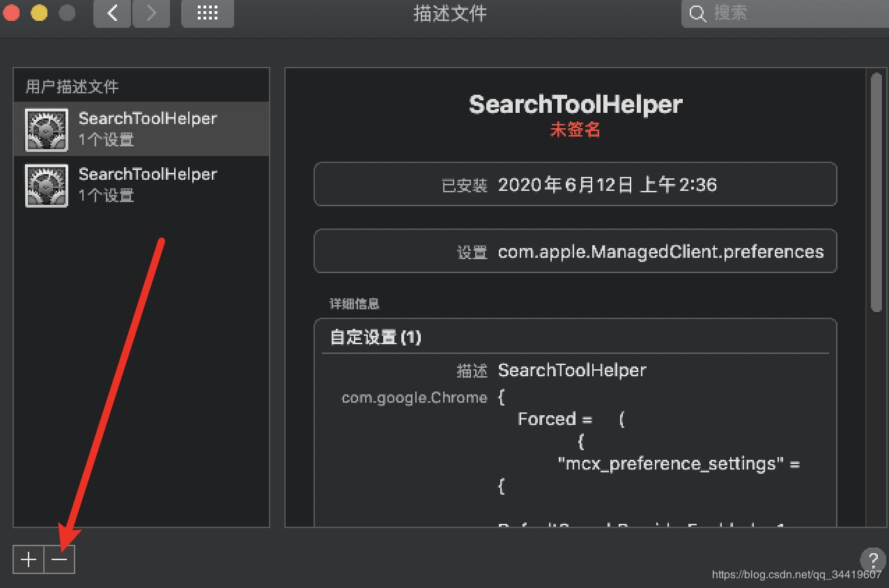Screen dimensions: 889x588
Task: Click com.apple.ManagedClient.preferences value
Action: tap(660, 252)
